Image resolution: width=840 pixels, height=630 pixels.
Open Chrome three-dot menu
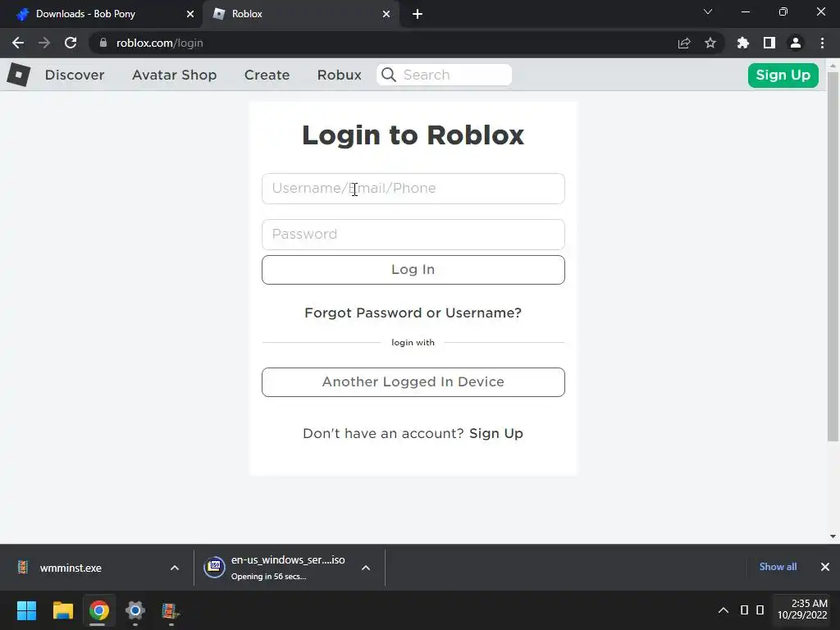822,43
